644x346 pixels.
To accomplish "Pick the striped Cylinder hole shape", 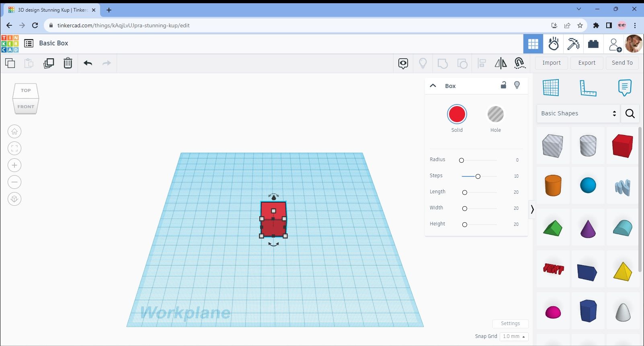I will pos(588,145).
